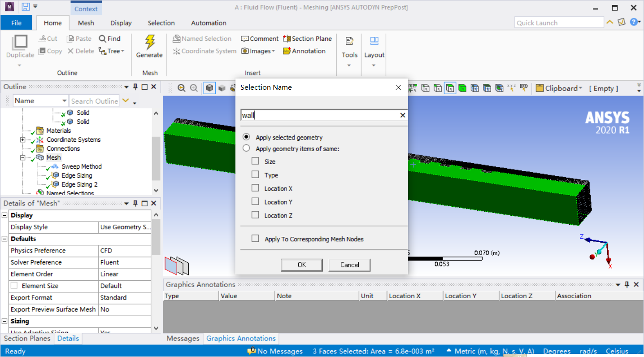Open the Tree dropdown in ribbon
This screenshot has width=644, height=357.
click(x=111, y=51)
